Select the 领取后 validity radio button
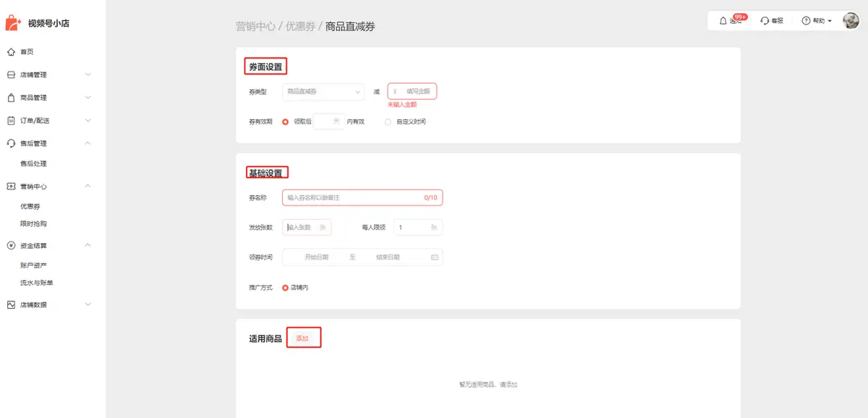 point(285,121)
